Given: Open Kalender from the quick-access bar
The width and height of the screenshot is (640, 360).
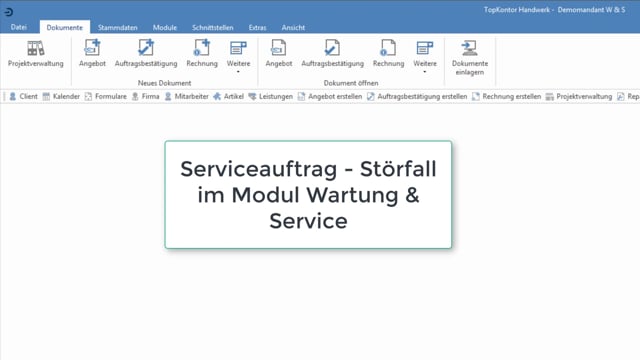Looking at the screenshot, I should [61, 96].
